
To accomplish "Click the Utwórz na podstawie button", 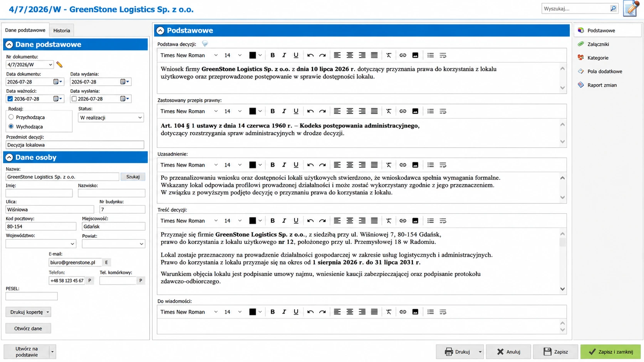I will tap(27, 352).
